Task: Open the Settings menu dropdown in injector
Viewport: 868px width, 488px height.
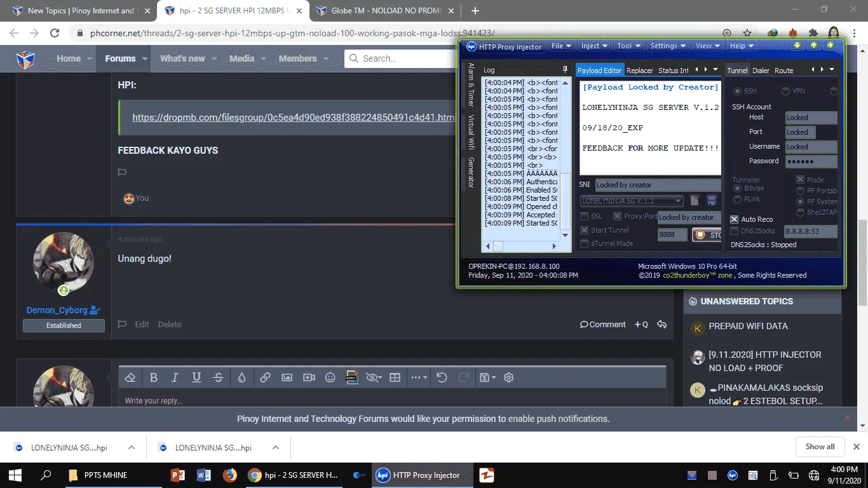Action: click(668, 46)
